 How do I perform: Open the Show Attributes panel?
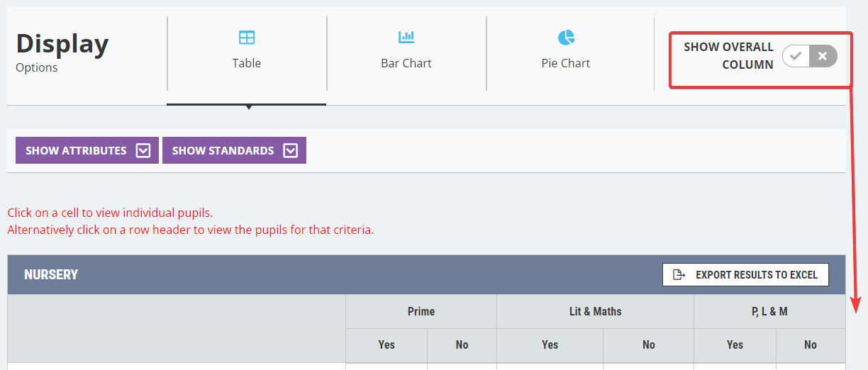[77, 150]
